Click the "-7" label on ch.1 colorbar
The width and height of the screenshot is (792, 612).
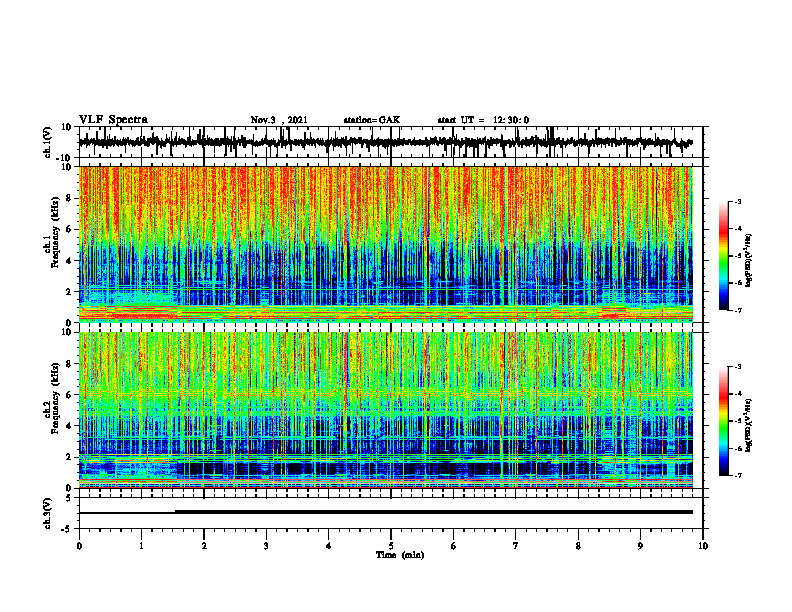tap(738, 310)
